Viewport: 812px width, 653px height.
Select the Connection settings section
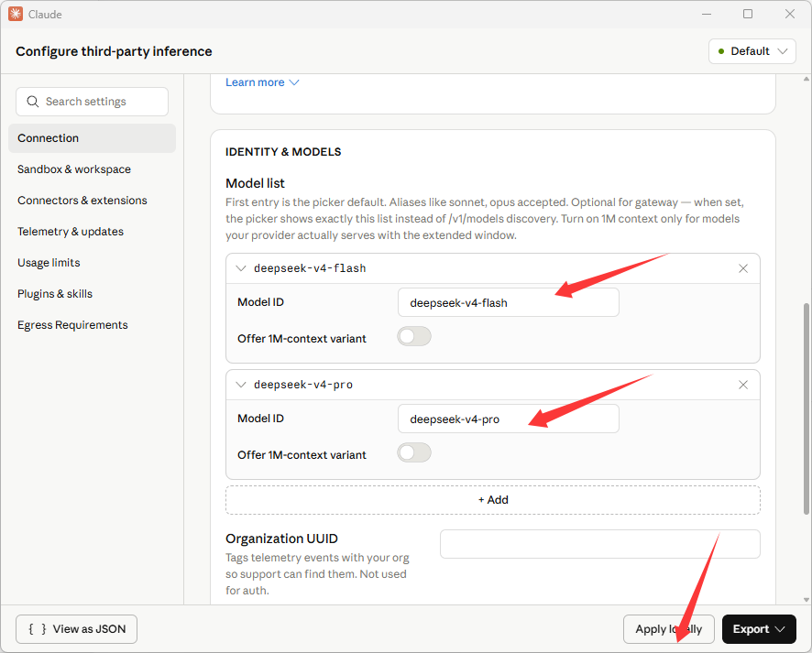click(x=93, y=138)
